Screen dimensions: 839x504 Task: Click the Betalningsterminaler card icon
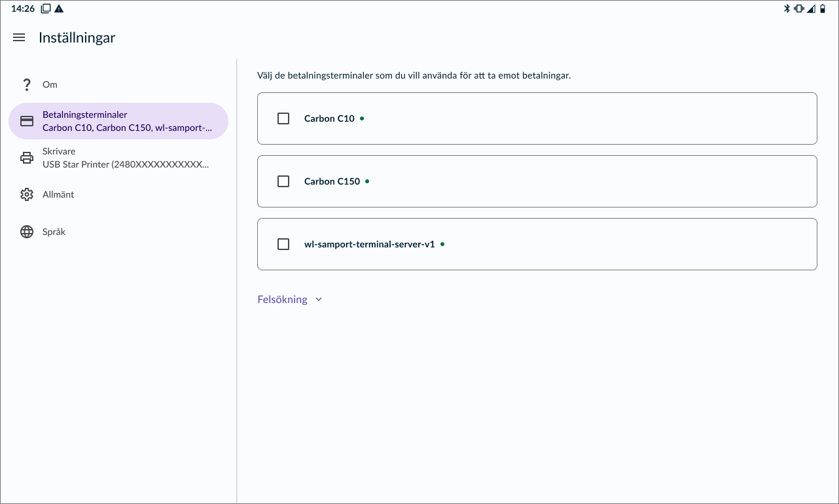pos(27,121)
